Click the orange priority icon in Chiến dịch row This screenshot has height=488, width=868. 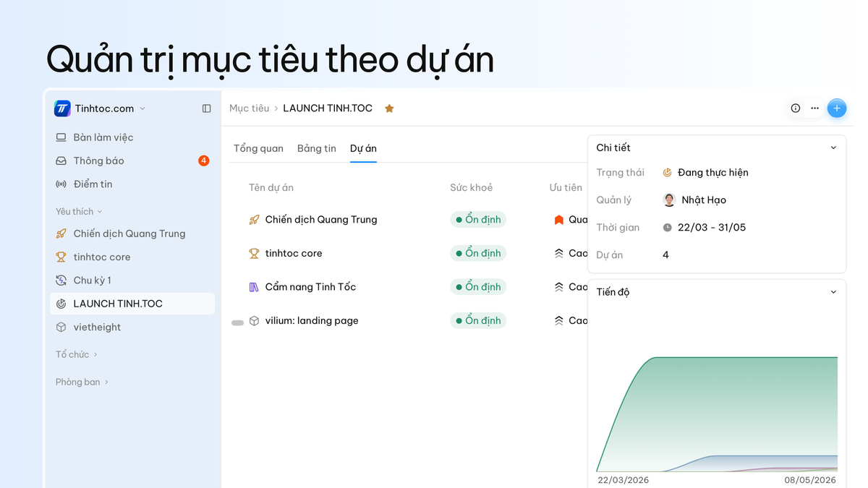[x=558, y=220]
